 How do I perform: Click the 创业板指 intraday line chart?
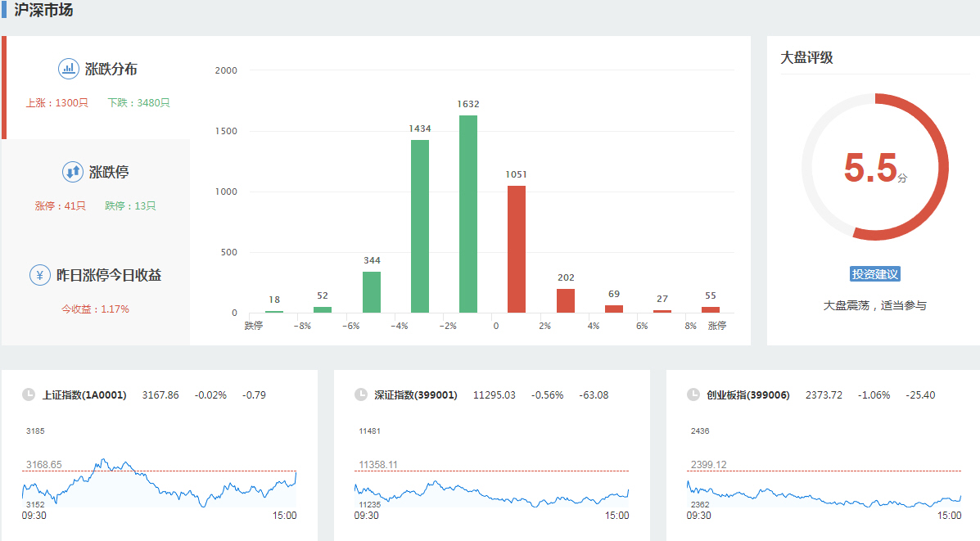pyautogui.click(x=824, y=487)
